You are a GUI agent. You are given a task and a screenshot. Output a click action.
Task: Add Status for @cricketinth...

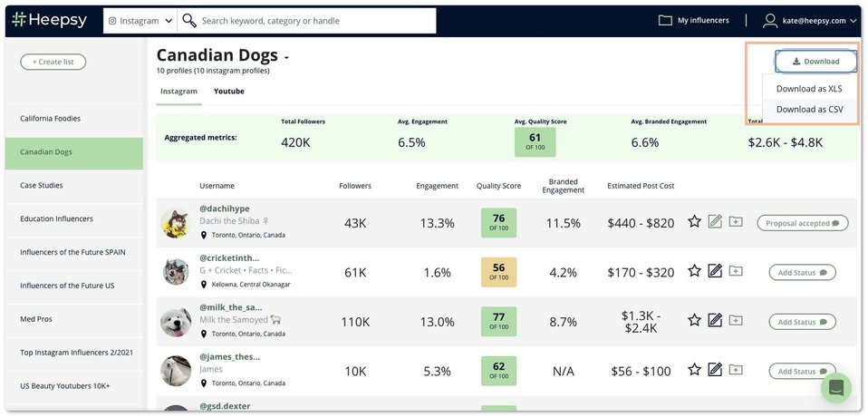(802, 273)
